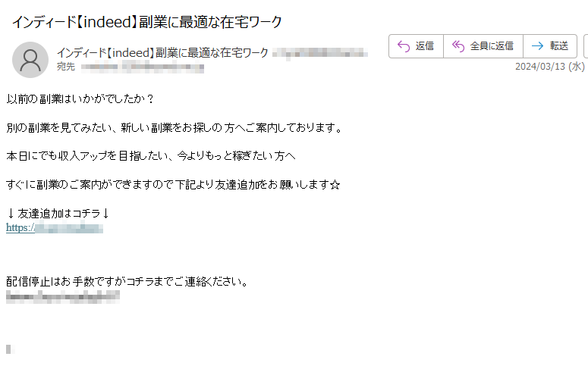Click the double-arrow reply-all icon

point(458,46)
